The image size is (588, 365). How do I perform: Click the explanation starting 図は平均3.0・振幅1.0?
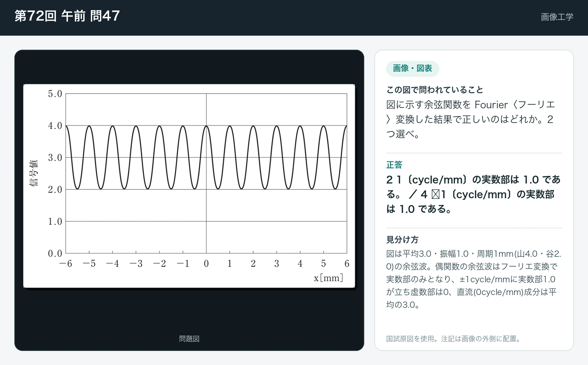pos(474,279)
